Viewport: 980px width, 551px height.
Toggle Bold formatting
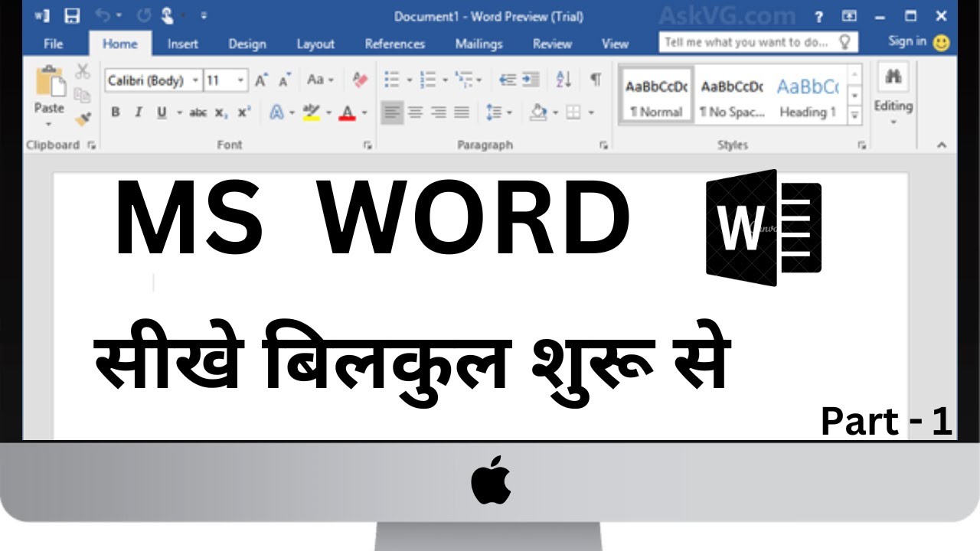(116, 112)
